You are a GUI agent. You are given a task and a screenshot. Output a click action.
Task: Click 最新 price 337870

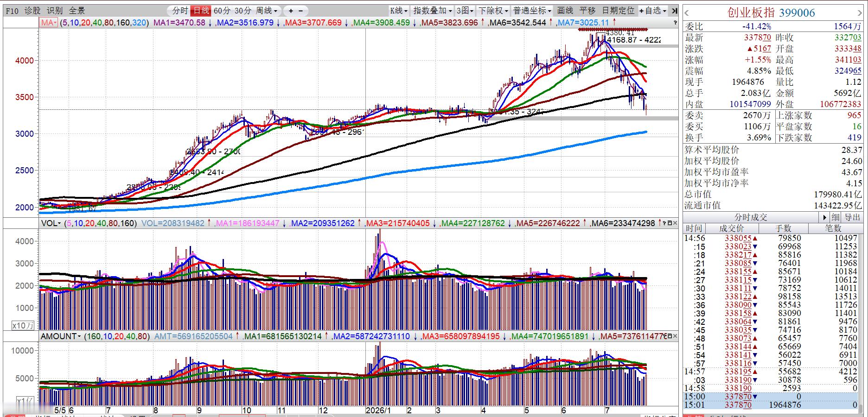pyautogui.click(x=757, y=38)
